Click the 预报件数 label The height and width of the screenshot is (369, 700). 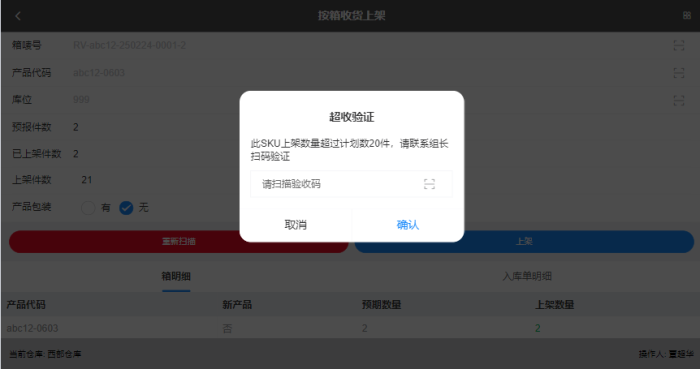[32, 127]
